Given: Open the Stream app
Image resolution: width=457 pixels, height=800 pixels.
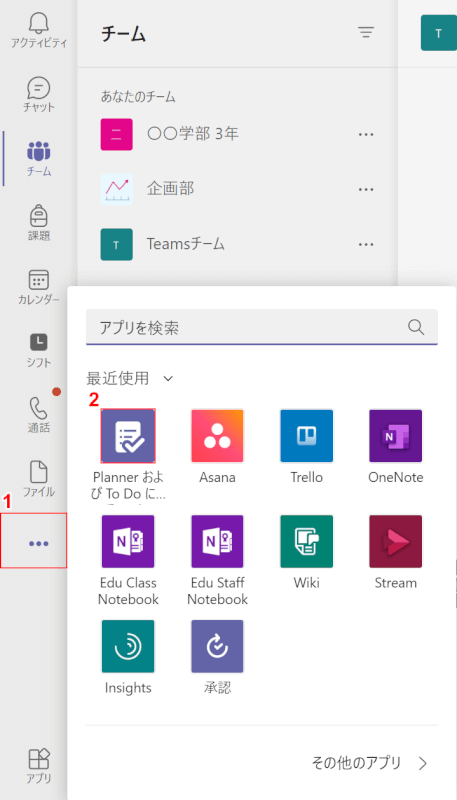Looking at the screenshot, I should click(x=396, y=541).
